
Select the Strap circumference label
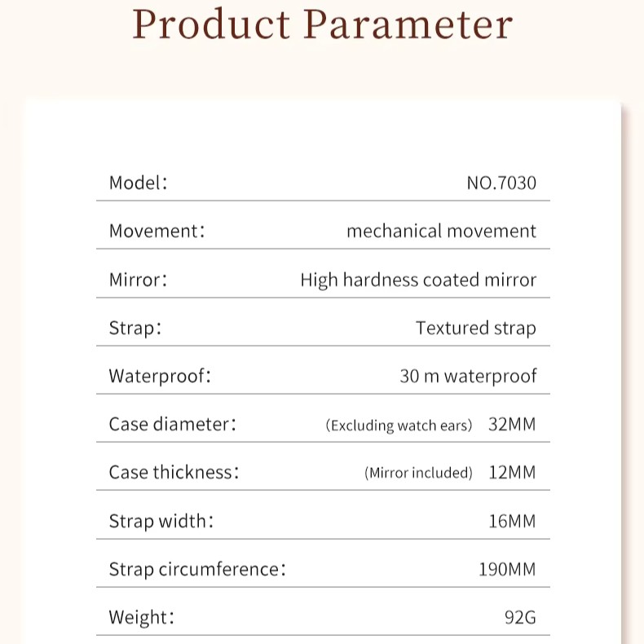tap(197, 570)
